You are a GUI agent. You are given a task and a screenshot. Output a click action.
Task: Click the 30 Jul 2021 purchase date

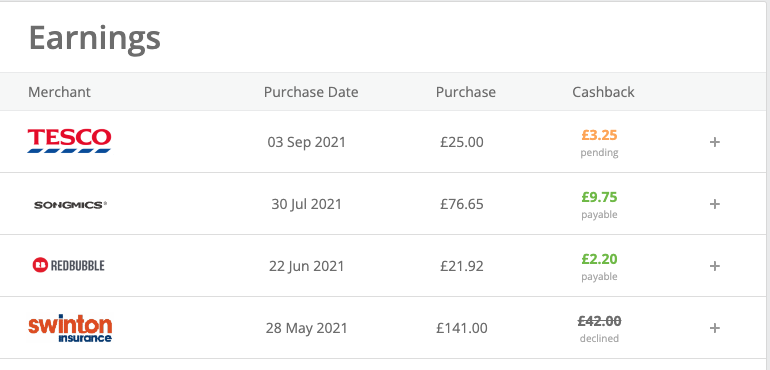tap(306, 204)
